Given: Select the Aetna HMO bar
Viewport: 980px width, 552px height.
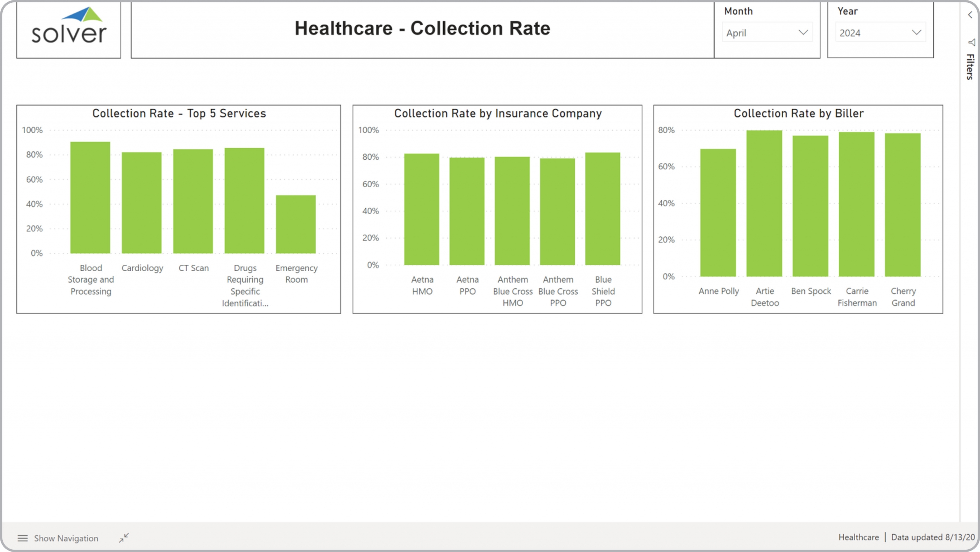Looking at the screenshot, I should [x=421, y=209].
